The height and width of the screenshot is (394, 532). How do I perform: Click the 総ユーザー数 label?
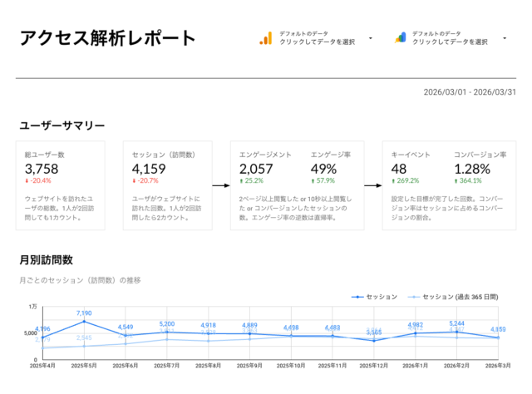pos(44,155)
